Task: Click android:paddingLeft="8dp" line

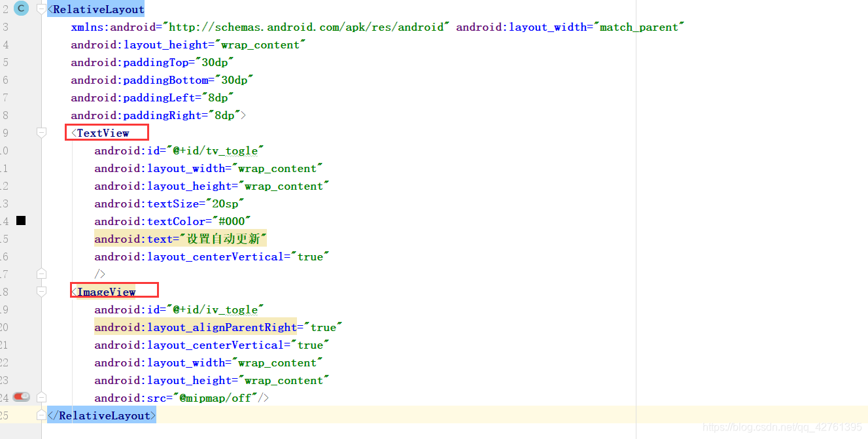Action: (152, 97)
